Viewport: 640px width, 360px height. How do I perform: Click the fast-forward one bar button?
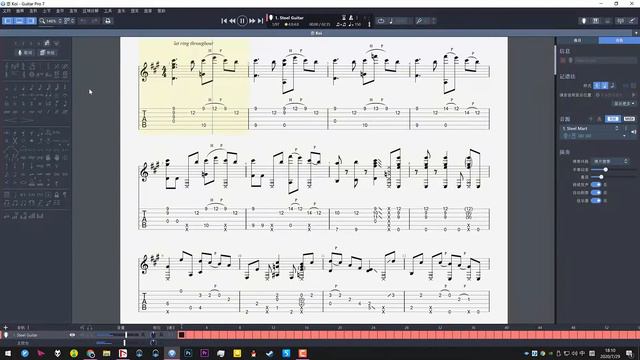[252, 21]
